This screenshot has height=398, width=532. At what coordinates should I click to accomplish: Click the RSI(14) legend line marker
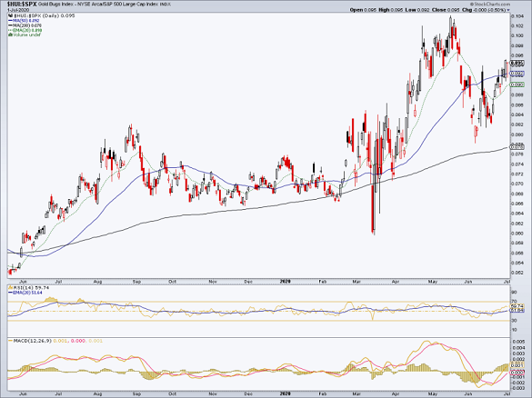click(x=11, y=287)
